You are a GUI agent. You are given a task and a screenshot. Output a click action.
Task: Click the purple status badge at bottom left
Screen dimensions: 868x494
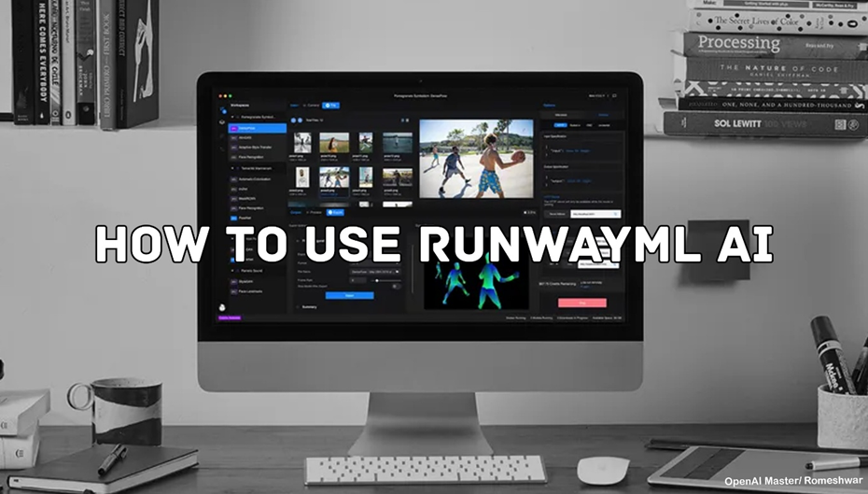coord(230,318)
